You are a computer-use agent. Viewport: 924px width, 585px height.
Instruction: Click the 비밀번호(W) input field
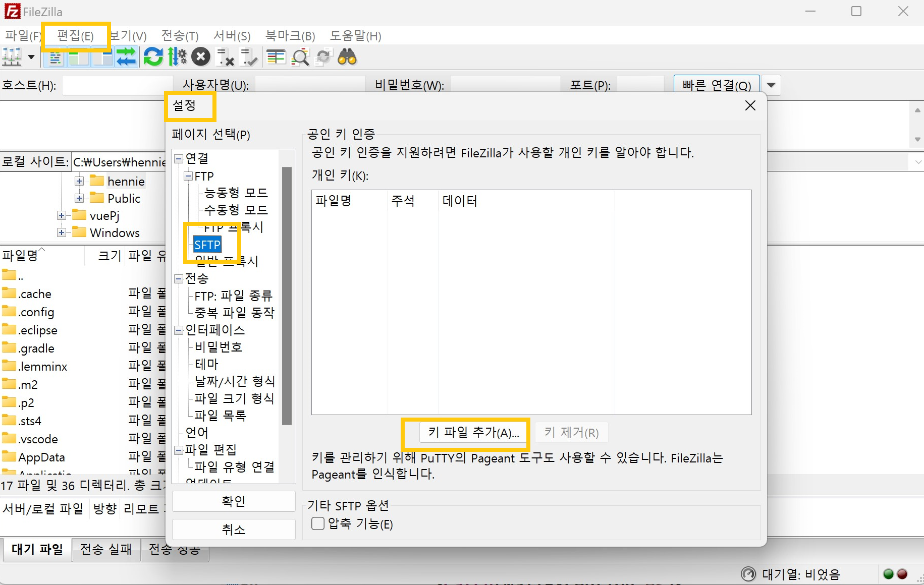pos(505,85)
